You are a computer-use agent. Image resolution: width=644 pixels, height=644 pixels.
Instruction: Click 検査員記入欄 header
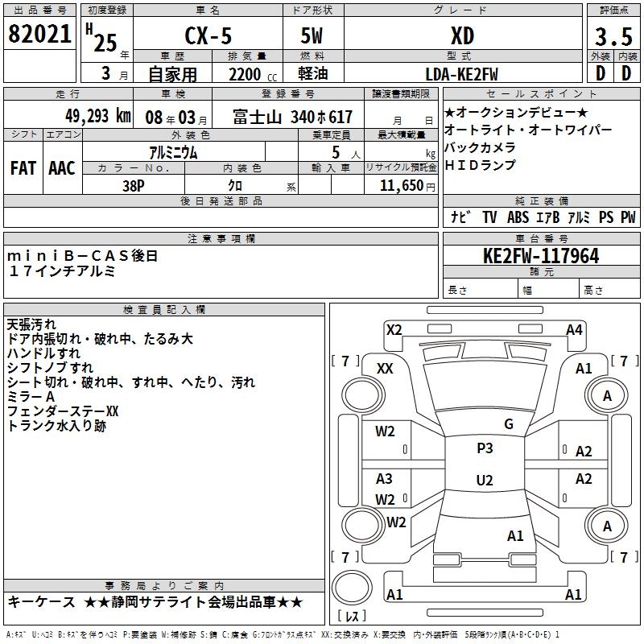point(164,309)
